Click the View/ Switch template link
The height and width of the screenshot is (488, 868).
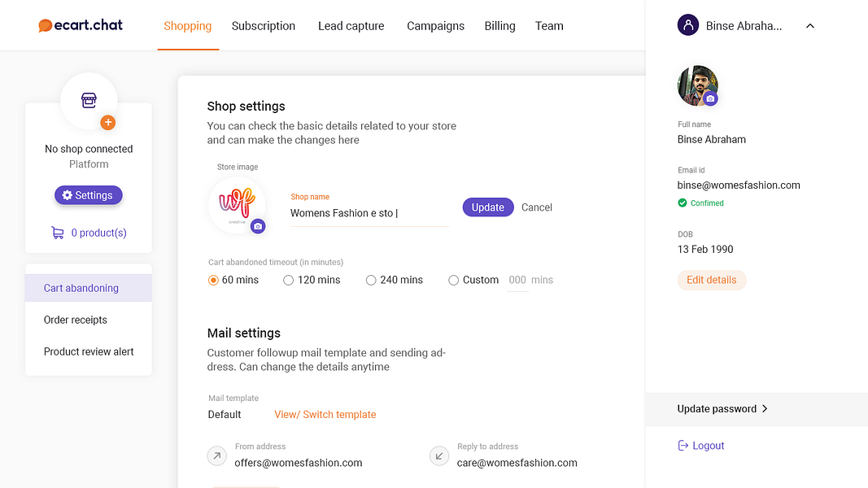tap(325, 415)
